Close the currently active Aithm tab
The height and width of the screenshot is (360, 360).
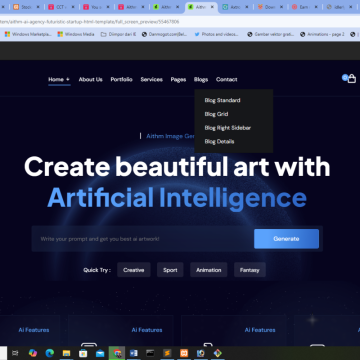(x=212, y=7)
